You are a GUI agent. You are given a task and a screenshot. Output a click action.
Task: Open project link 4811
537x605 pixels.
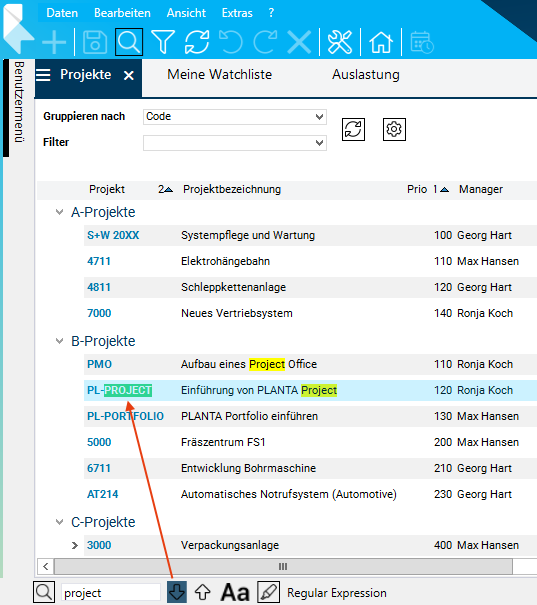(x=99, y=287)
